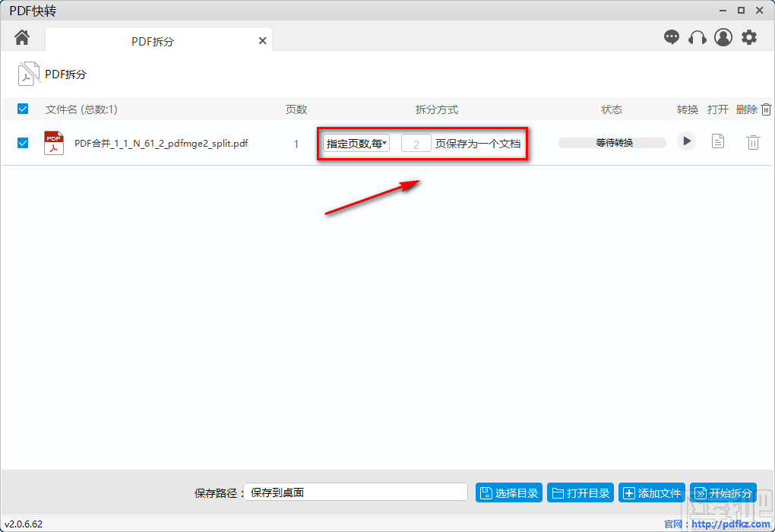Close the PDF拆分 tab
This screenshot has width=775, height=532.
[x=262, y=40]
